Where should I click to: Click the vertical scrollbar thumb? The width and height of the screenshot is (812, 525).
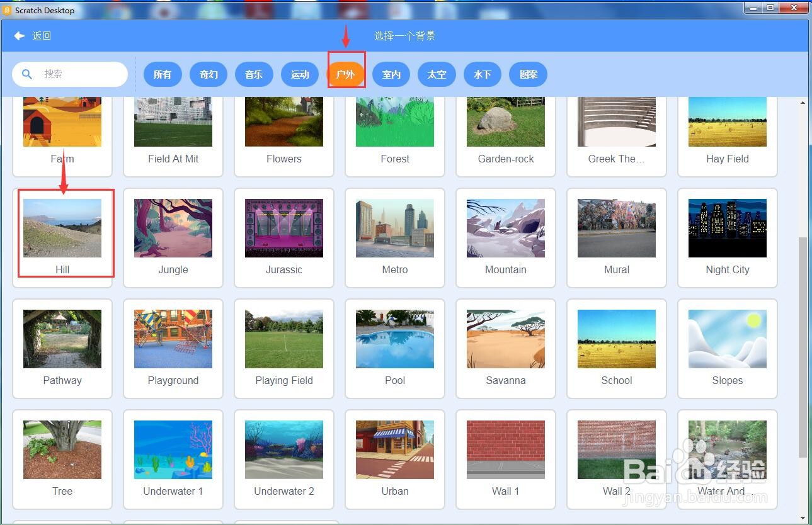(803, 347)
